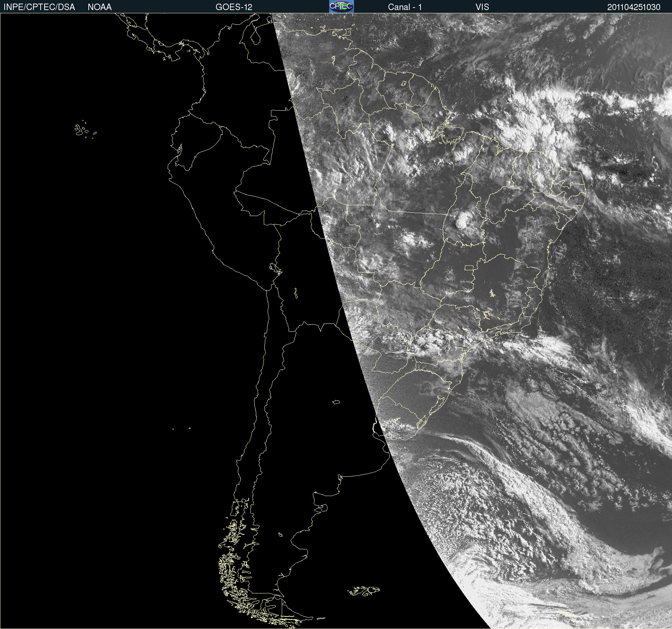The image size is (672, 629).
Task: Select the GOES-12 satellite label
Action: click(234, 7)
